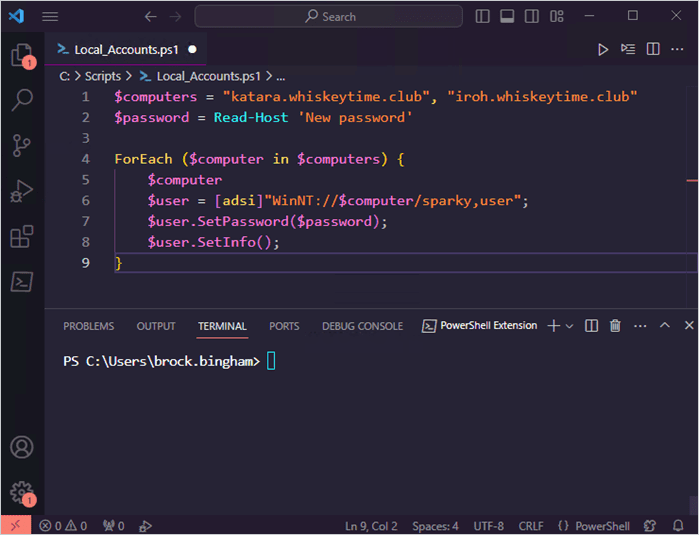This screenshot has height=535, width=699.
Task: Switch to the OUTPUT tab
Action: [156, 326]
